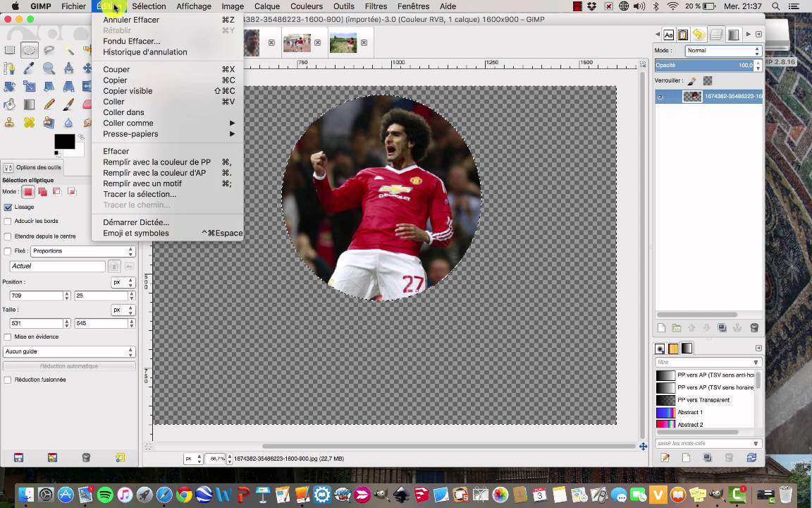
Task: Edit gradient using pencil icon
Action: point(665,458)
